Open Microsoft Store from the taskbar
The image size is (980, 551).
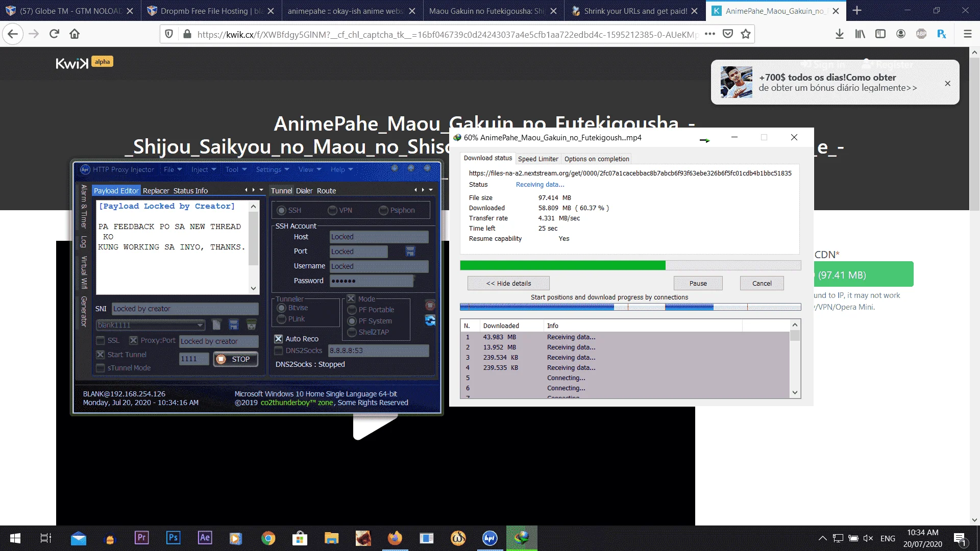point(300,538)
